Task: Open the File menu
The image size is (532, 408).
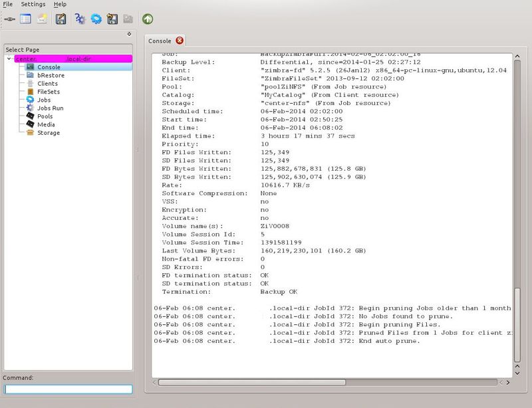Action: [x=8, y=4]
